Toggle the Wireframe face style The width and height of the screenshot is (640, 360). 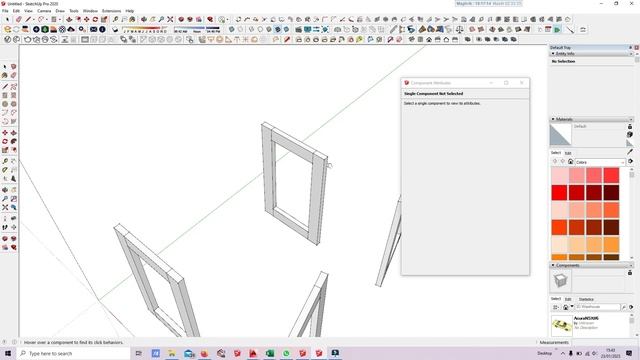tap(251, 29)
